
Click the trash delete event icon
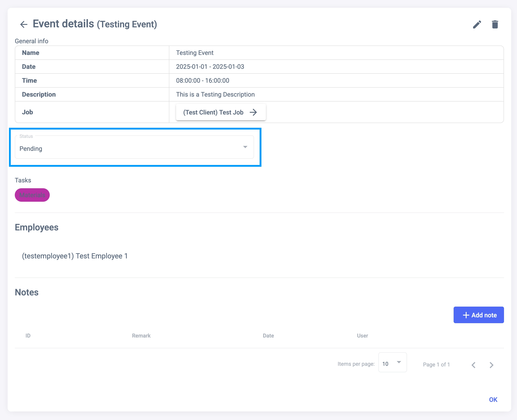coord(495,24)
